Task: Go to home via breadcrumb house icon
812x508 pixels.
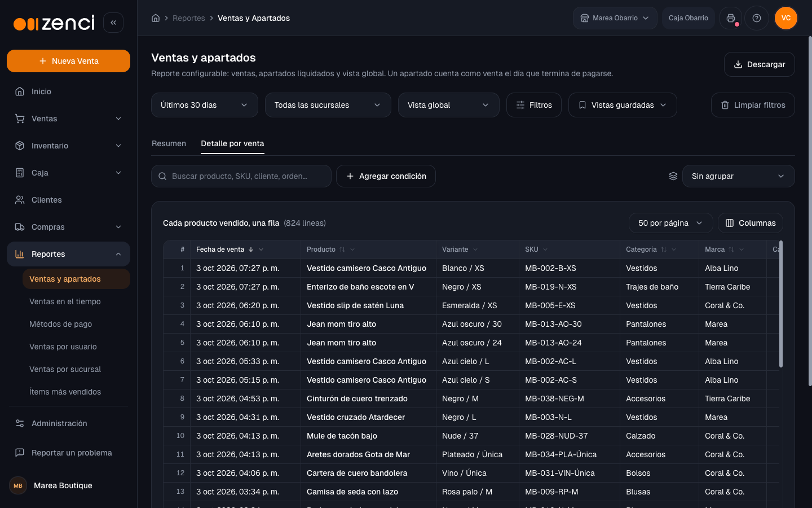Action: click(156, 18)
